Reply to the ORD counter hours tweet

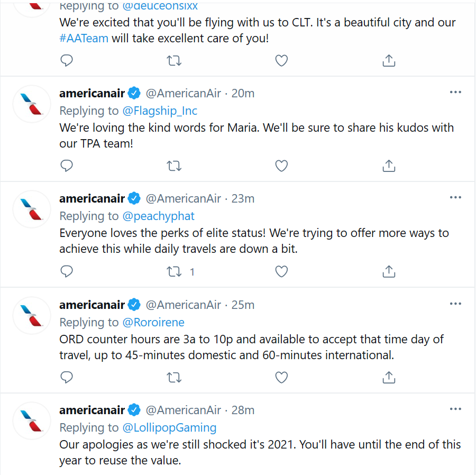[67, 377]
